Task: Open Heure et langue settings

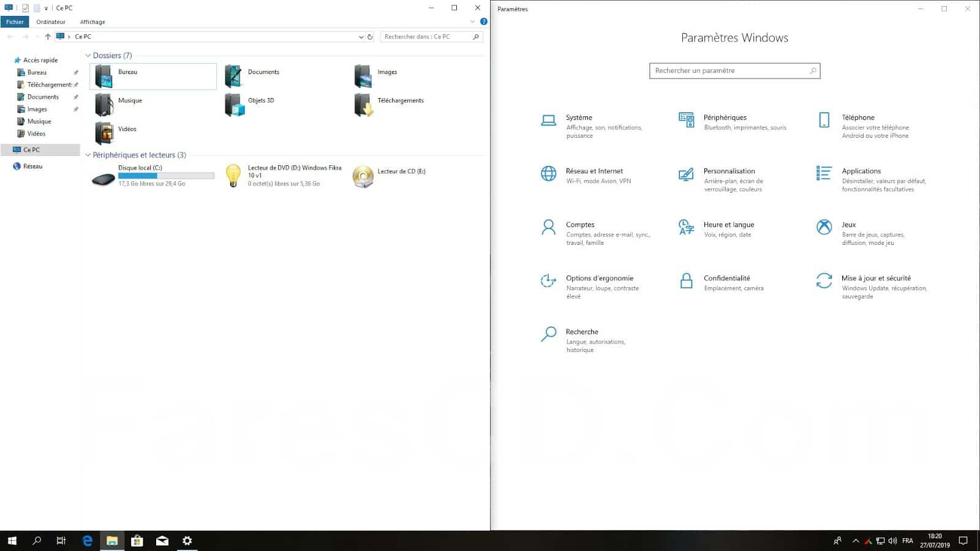Action: pyautogui.click(x=716, y=229)
